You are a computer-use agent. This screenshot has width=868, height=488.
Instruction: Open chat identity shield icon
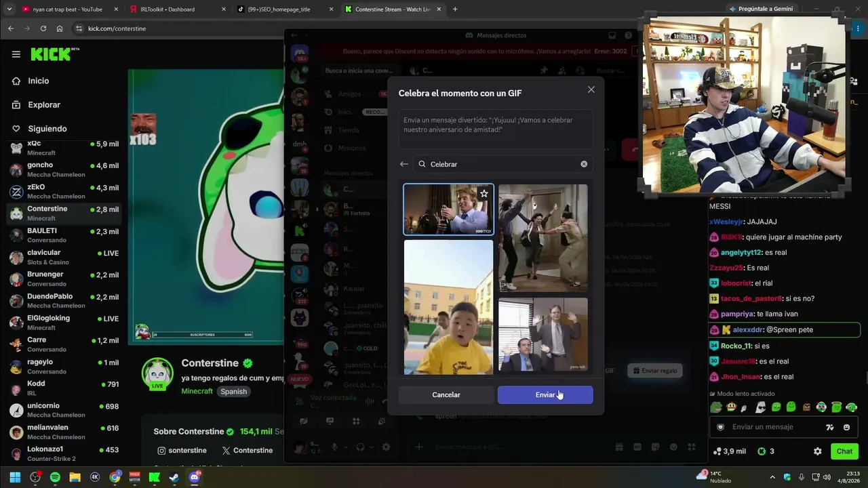pyautogui.click(x=720, y=427)
